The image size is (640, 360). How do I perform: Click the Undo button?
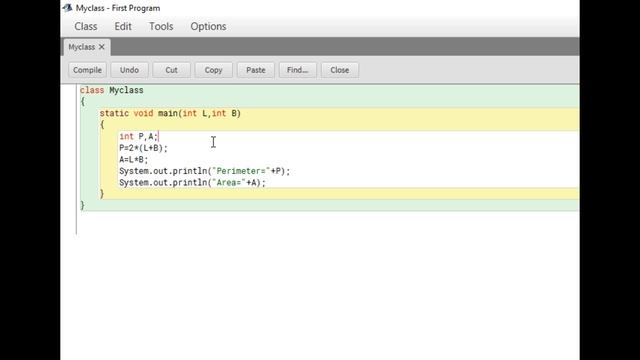[129, 70]
